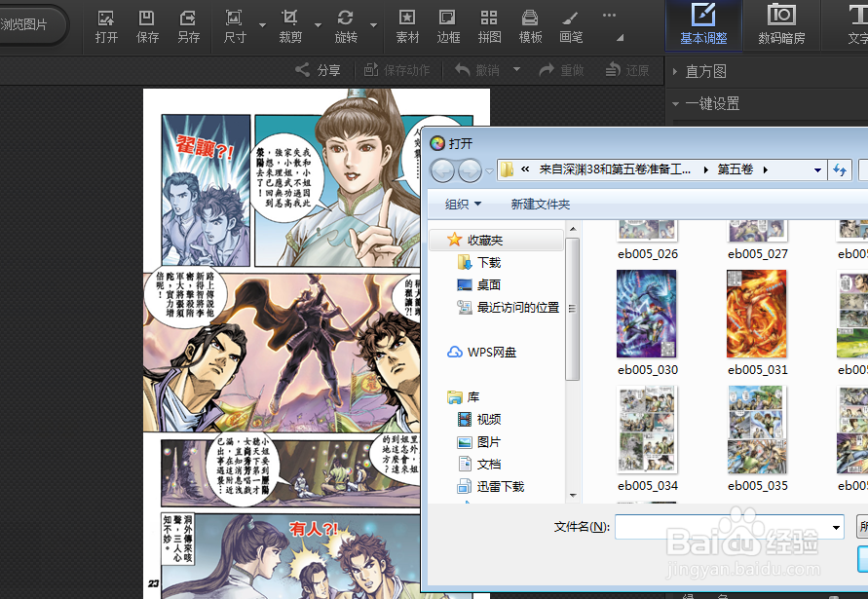Open the 文件名 combo box dropdown arrow

tap(836, 527)
